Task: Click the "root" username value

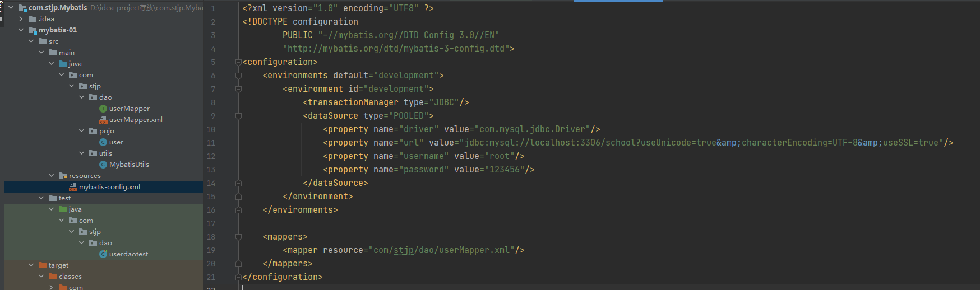Action: [x=500, y=156]
